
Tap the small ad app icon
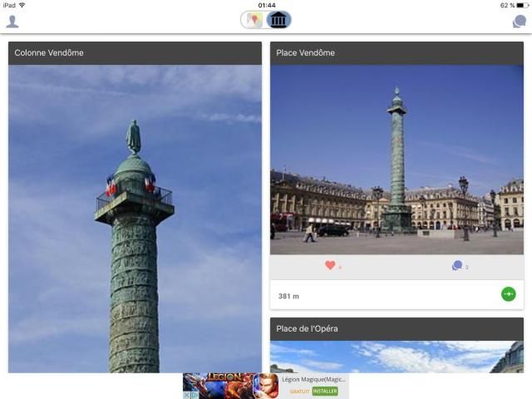tap(267, 386)
